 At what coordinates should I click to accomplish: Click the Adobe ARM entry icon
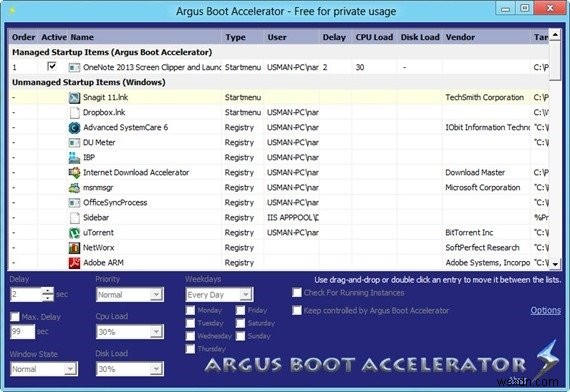pyautogui.click(x=74, y=263)
